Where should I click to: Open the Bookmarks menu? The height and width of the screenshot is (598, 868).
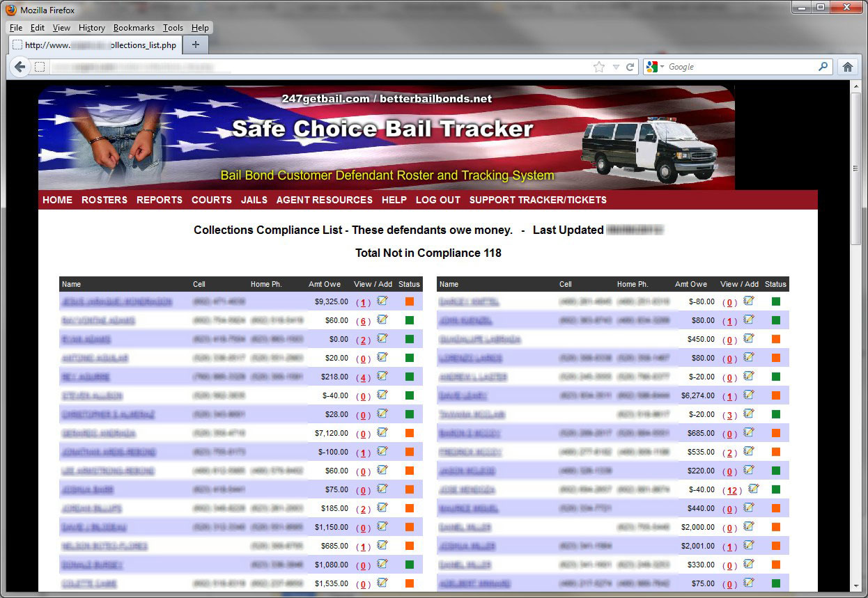point(134,28)
